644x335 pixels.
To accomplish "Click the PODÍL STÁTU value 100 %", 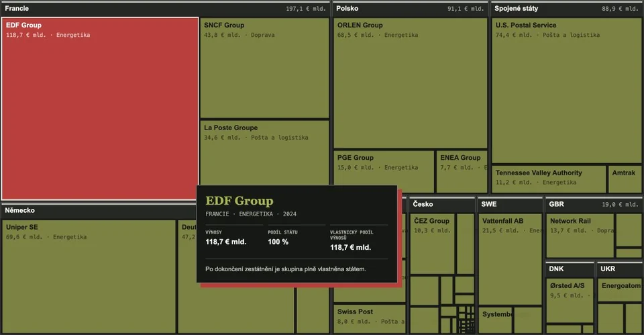I will (278, 242).
